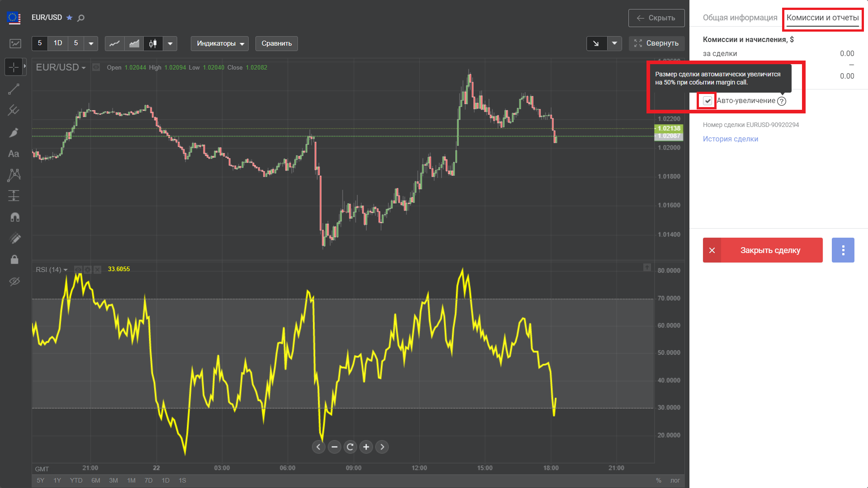The width and height of the screenshot is (868, 488).
Task: Toggle RSI indicator visibility eye
Action: point(78,270)
